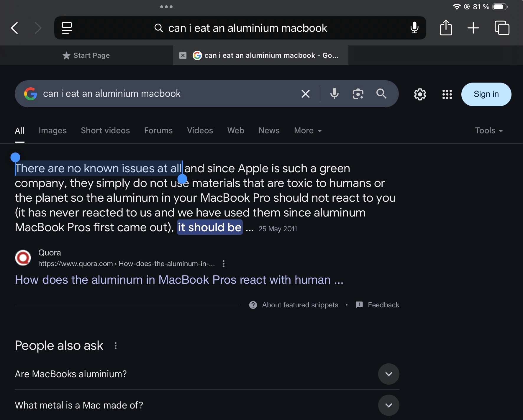The image size is (523, 420).
Task: Switch to the Start Page tab
Action: point(86,55)
